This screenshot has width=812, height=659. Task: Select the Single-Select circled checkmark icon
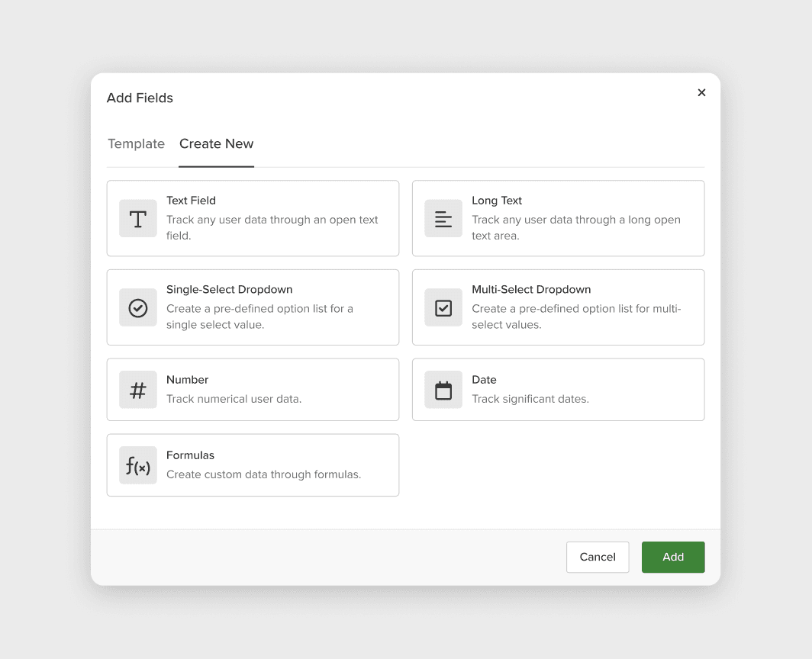[138, 307]
